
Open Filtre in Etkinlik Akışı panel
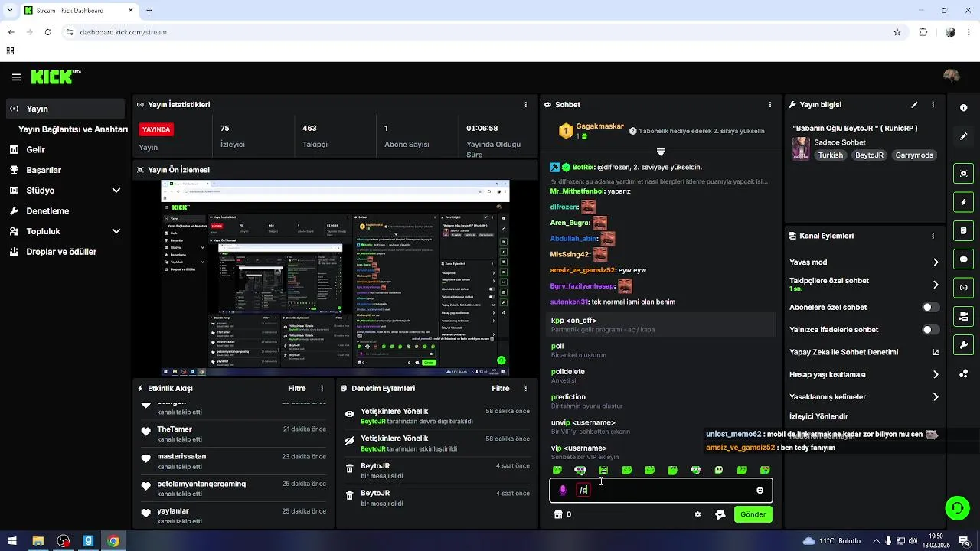(x=297, y=389)
